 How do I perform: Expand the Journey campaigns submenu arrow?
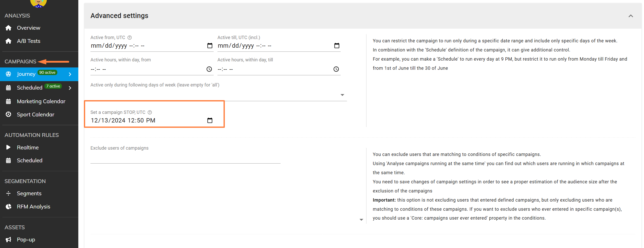pyautogui.click(x=70, y=74)
